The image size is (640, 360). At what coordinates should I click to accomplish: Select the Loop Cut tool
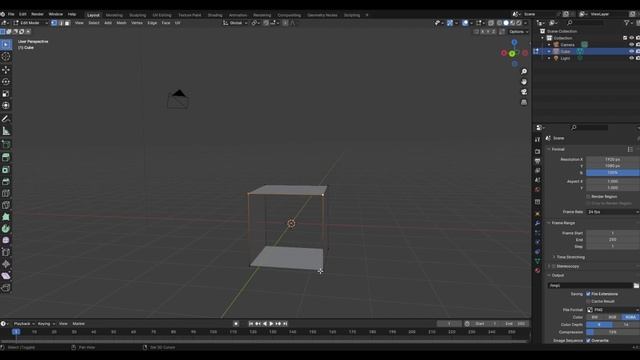(x=6, y=193)
